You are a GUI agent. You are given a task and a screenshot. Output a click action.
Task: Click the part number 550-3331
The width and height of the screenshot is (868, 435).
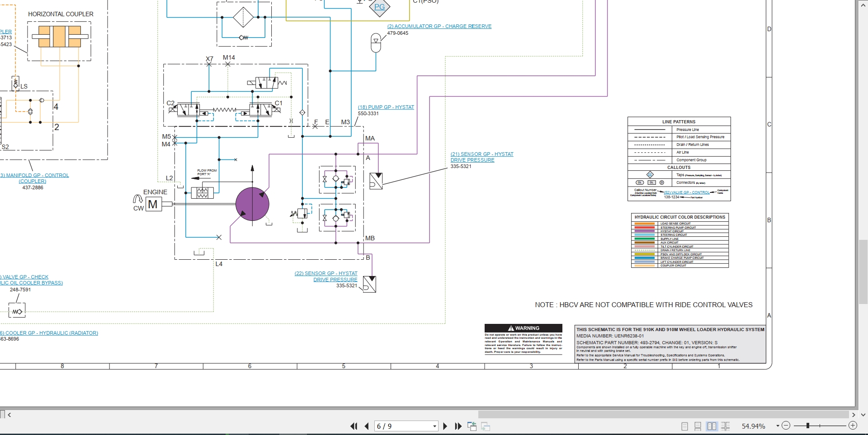pyautogui.click(x=368, y=113)
